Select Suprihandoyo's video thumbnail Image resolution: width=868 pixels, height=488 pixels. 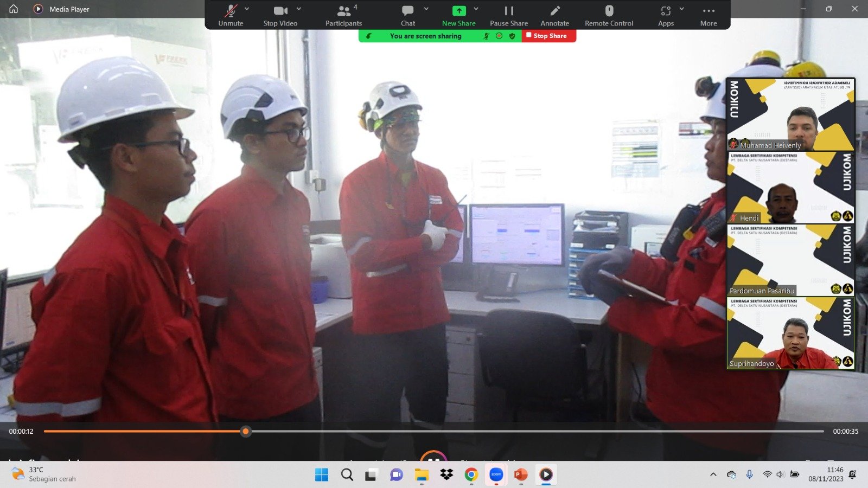(790, 333)
